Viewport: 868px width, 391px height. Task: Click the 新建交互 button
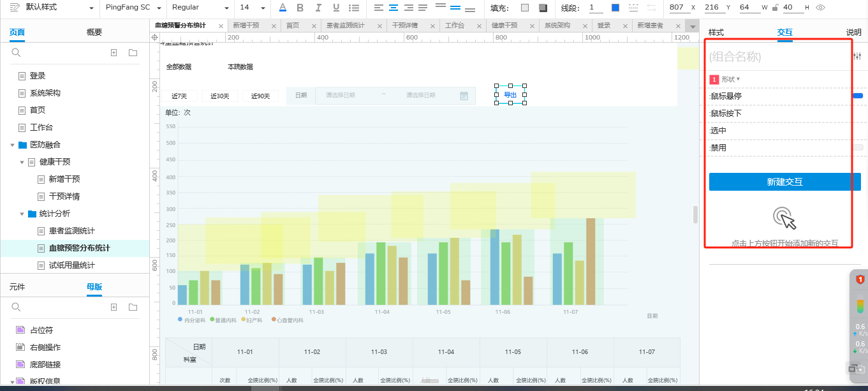click(784, 182)
